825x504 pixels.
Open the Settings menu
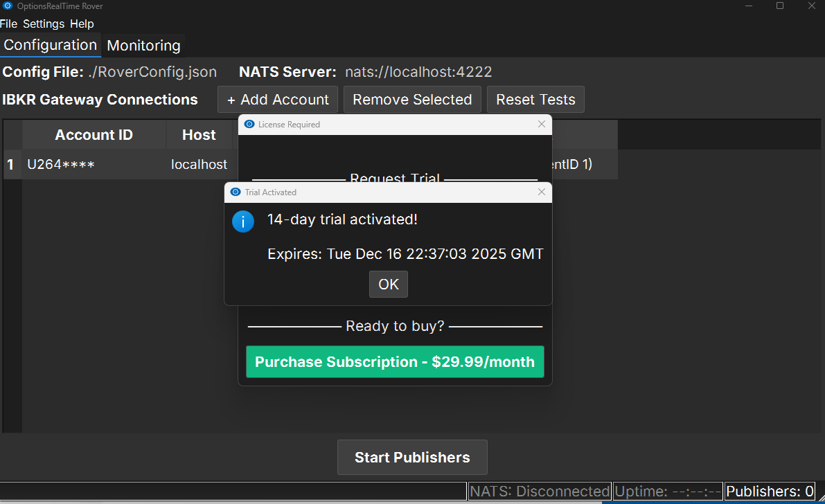[x=44, y=24]
